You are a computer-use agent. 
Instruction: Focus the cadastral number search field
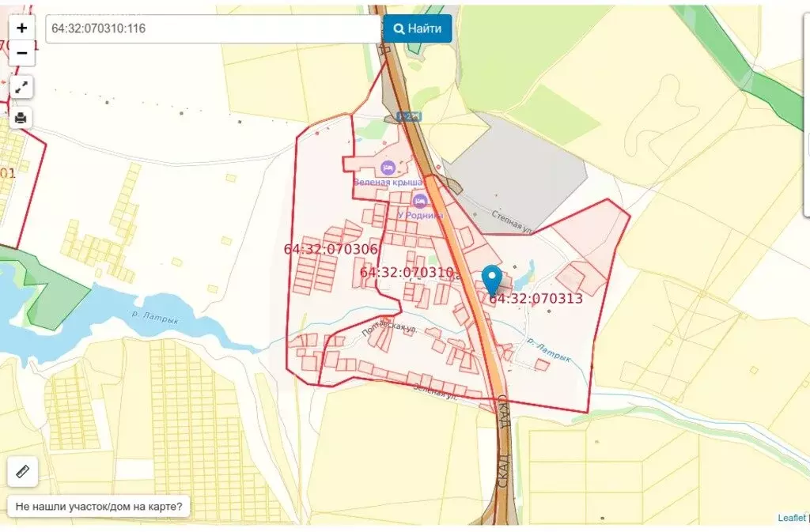(214, 28)
